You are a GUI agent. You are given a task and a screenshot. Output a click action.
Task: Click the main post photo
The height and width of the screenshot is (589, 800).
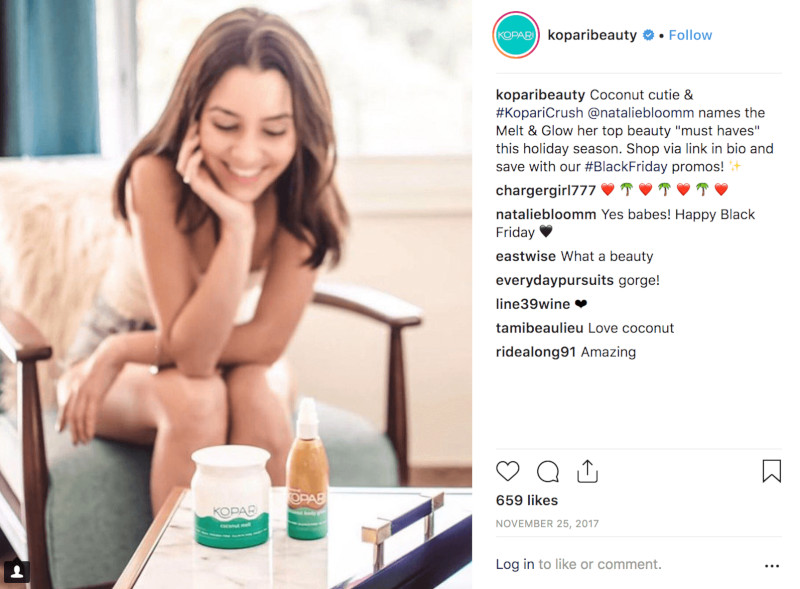236,294
